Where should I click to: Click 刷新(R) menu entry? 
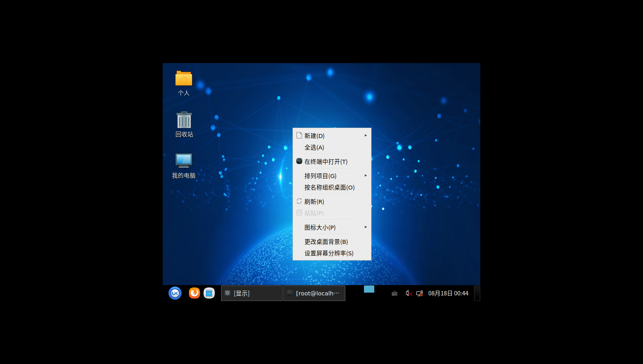point(332,201)
